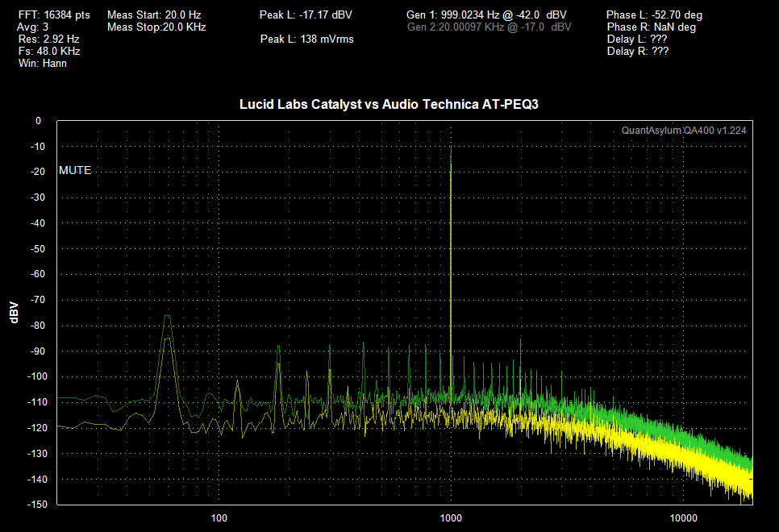The height and width of the screenshot is (532, 779).
Task: Click the dBV vertical axis label
Action: (x=14, y=313)
